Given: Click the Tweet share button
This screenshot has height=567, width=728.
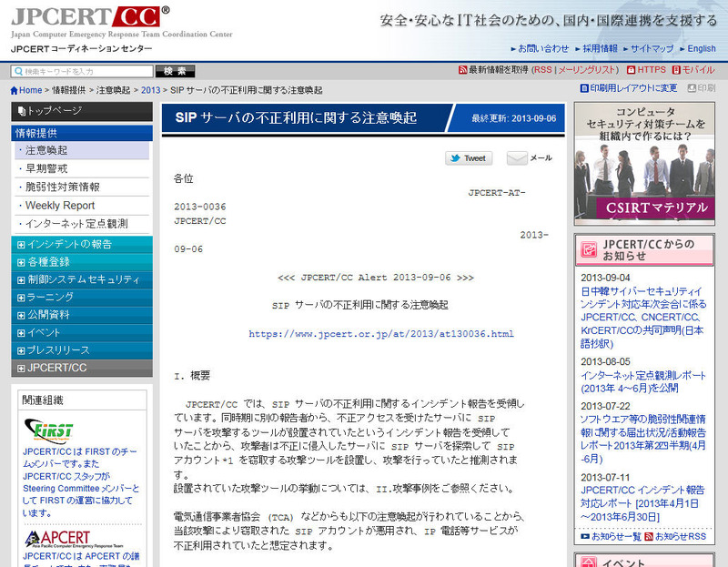Looking at the screenshot, I should pyautogui.click(x=469, y=158).
